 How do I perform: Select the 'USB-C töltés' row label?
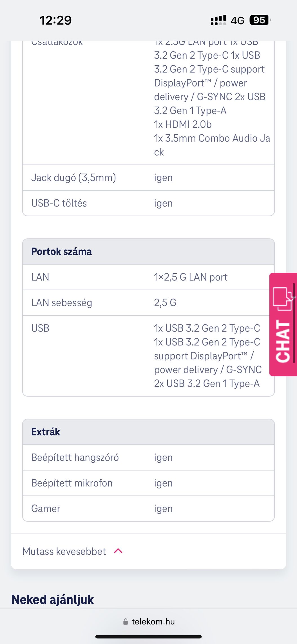(x=59, y=203)
